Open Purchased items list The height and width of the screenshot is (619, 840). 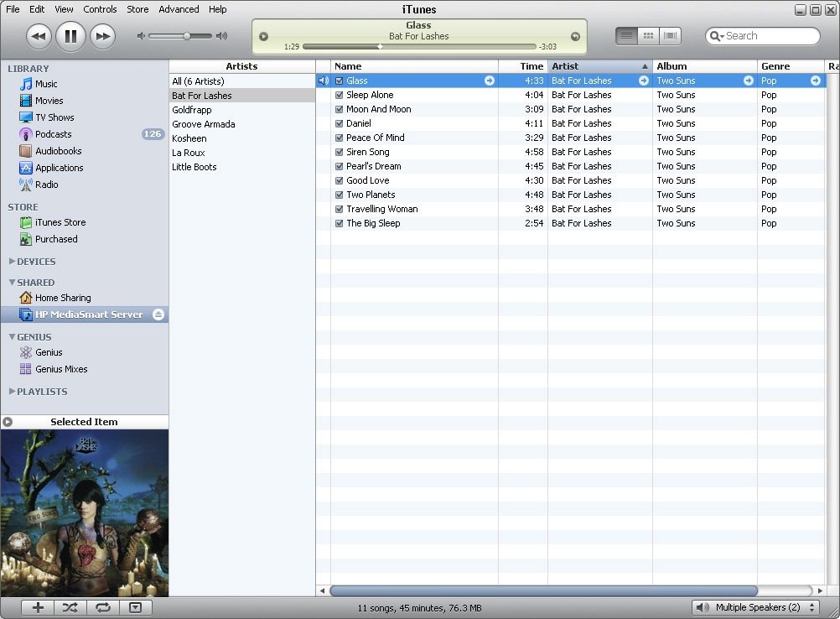point(55,239)
